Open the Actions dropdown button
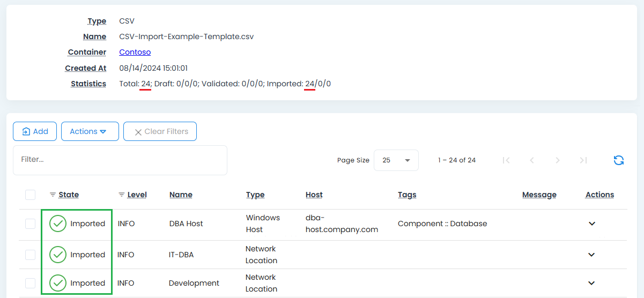 coord(90,131)
